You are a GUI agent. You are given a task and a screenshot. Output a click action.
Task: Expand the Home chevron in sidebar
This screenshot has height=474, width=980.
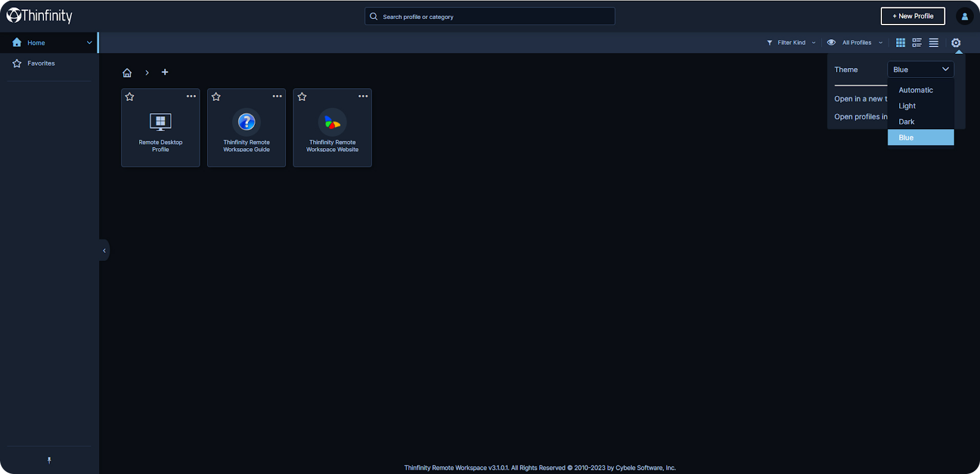pyautogui.click(x=89, y=43)
